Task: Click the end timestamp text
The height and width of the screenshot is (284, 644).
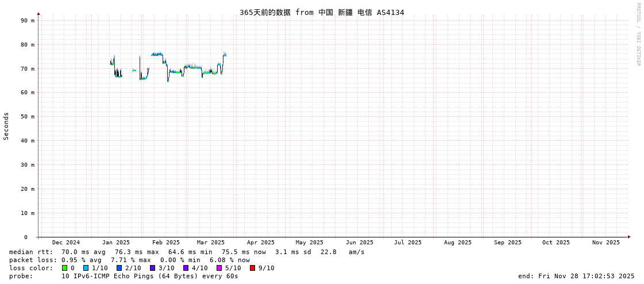Action: [576, 276]
